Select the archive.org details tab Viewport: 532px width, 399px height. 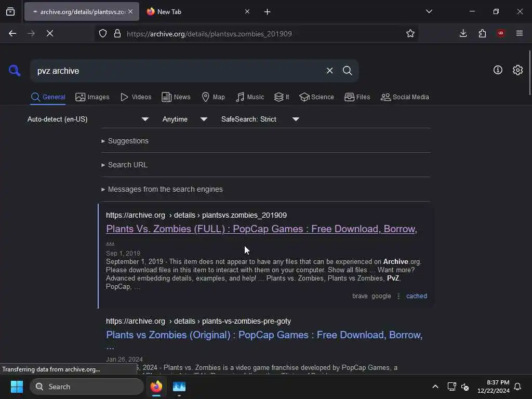[82, 12]
